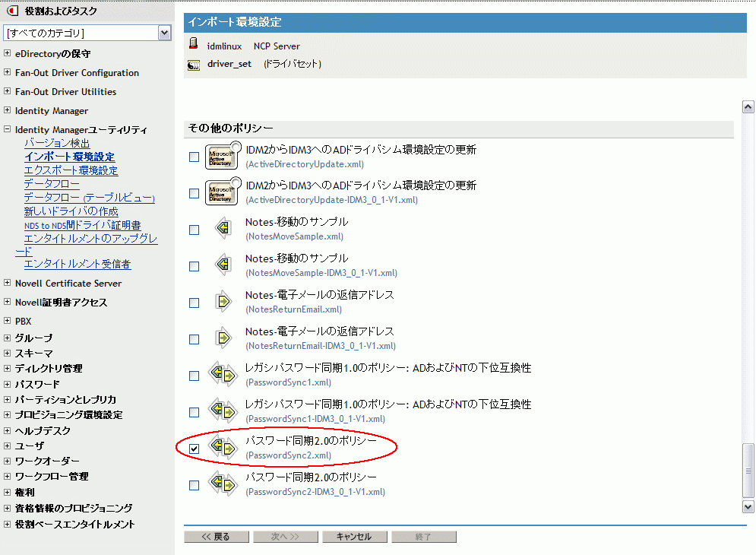
Task: Expand the ワークオーダー node
Action: (x=8, y=461)
